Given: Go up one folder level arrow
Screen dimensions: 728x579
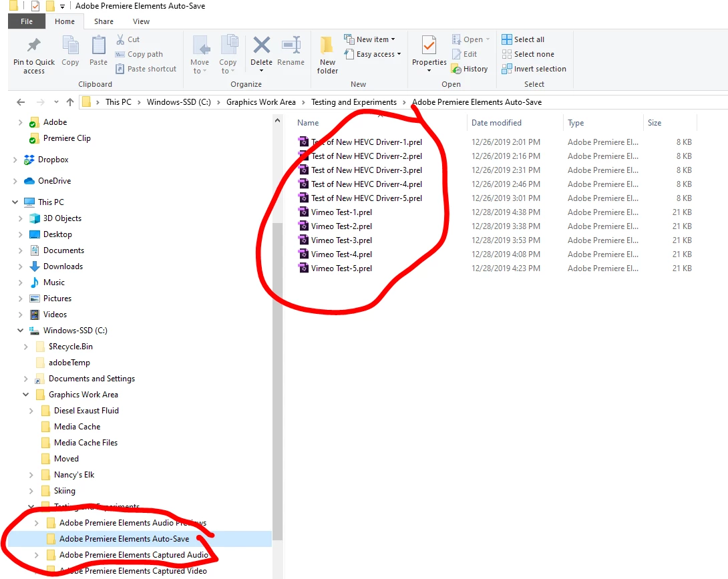Looking at the screenshot, I should click(x=70, y=102).
